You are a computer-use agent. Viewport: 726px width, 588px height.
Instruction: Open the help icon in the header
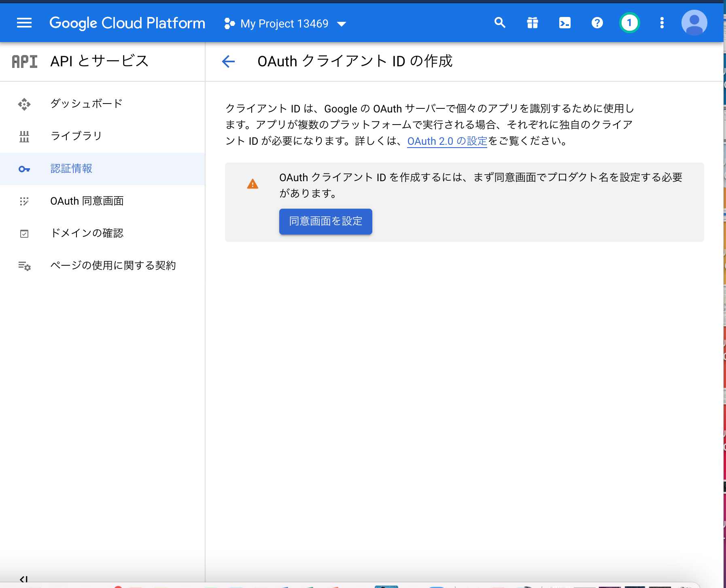[597, 23]
